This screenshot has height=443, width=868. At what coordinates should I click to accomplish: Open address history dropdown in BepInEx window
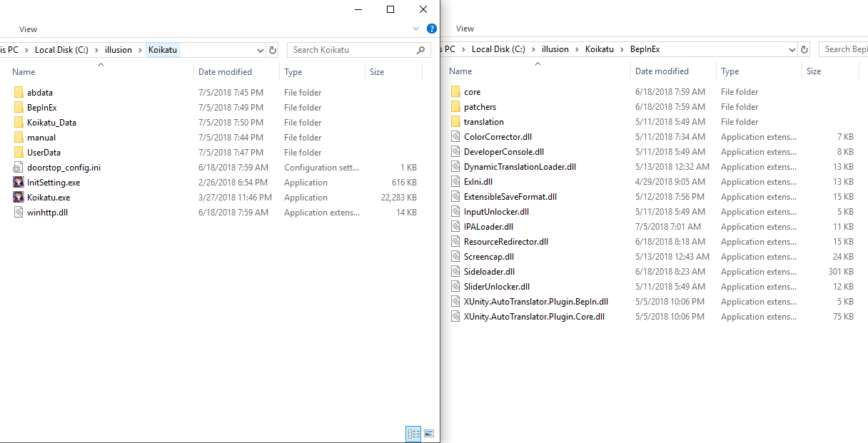[792, 49]
